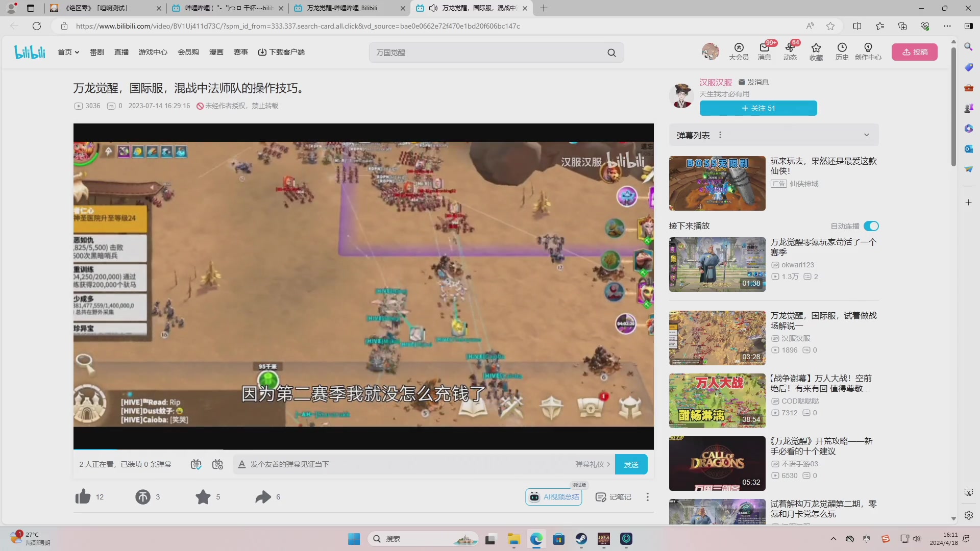Open the 漫画 navigation item
The height and width of the screenshot is (551, 980).
[216, 52]
